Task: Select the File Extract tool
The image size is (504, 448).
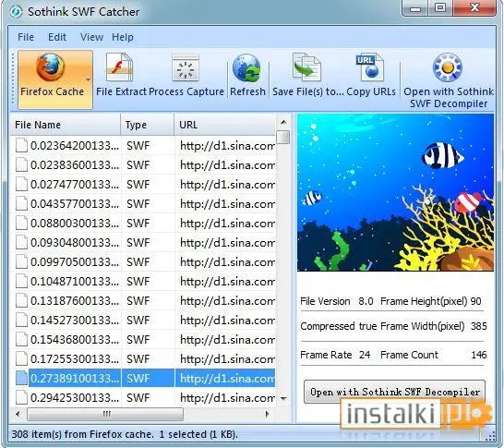Action: point(120,67)
